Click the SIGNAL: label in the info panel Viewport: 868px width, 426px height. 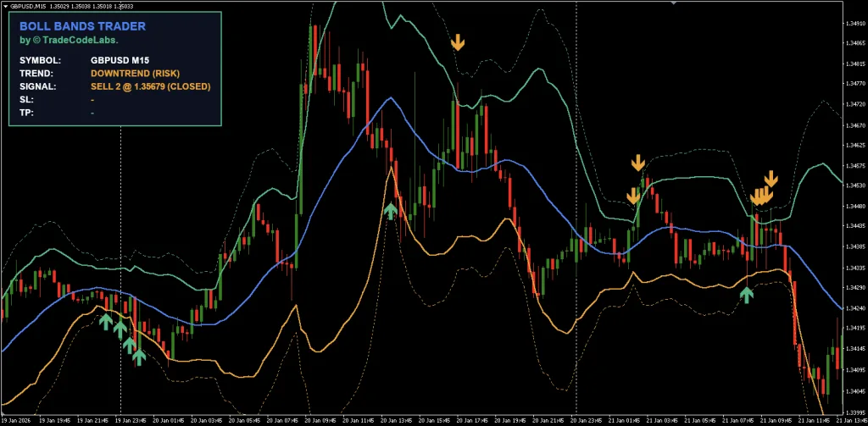tap(37, 87)
